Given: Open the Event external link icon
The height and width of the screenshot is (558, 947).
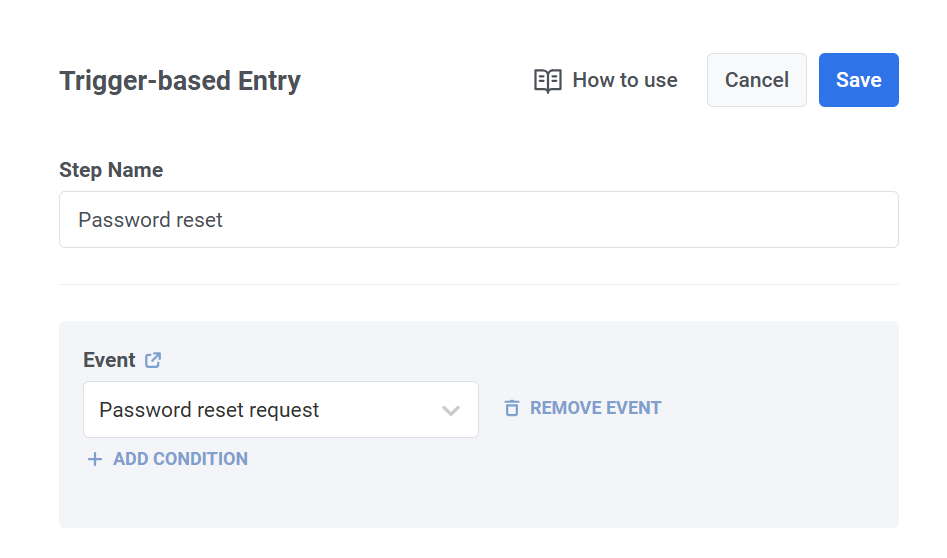Looking at the screenshot, I should pyautogui.click(x=153, y=360).
